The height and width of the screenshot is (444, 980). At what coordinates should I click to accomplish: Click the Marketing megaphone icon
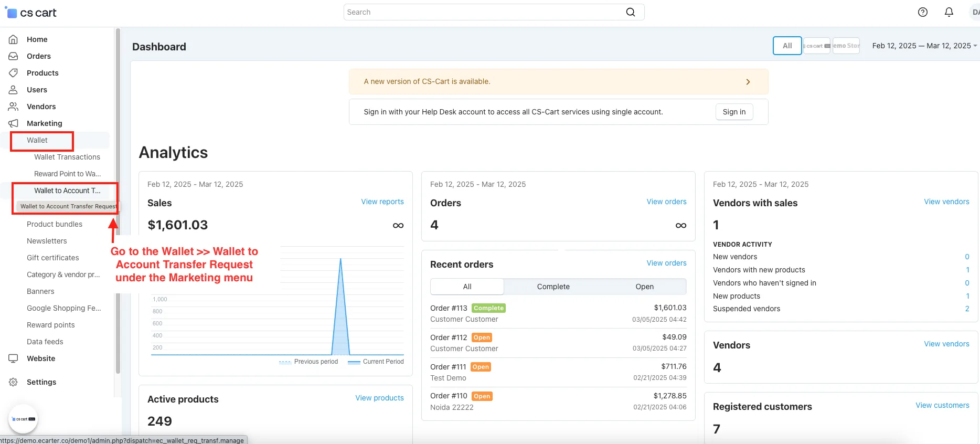click(x=14, y=123)
